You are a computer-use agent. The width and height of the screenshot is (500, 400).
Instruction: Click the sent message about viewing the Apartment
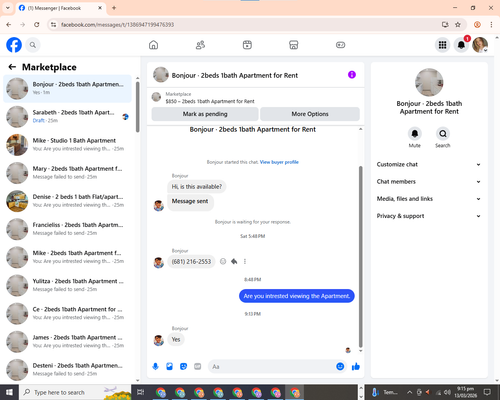(x=297, y=296)
